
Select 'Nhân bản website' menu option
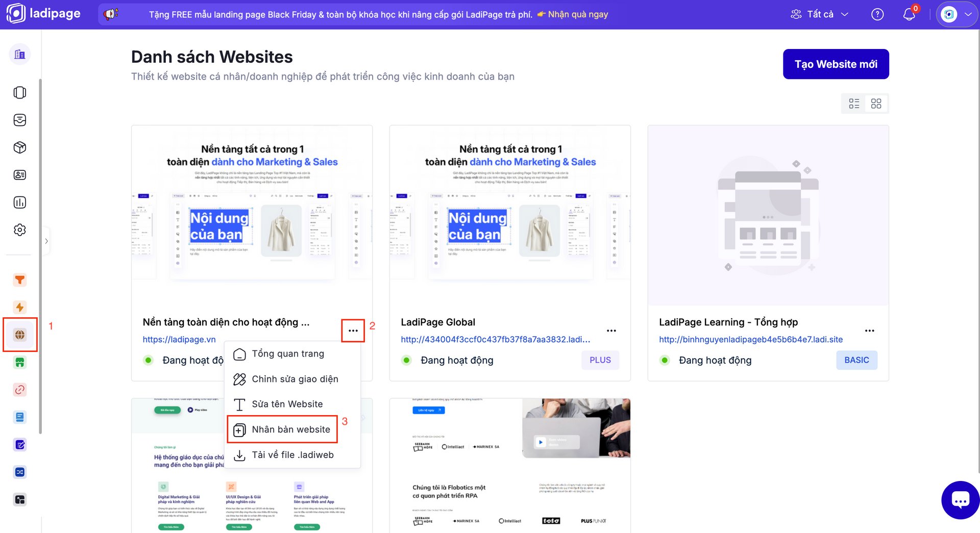pyautogui.click(x=290, y=429)
